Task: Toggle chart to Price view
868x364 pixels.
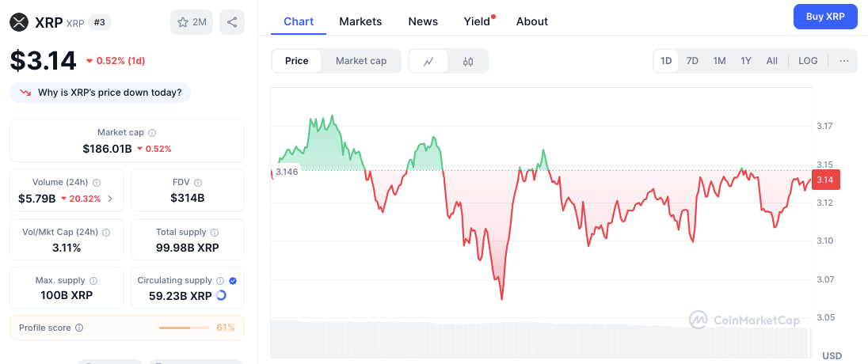Action: click(297, 61)
